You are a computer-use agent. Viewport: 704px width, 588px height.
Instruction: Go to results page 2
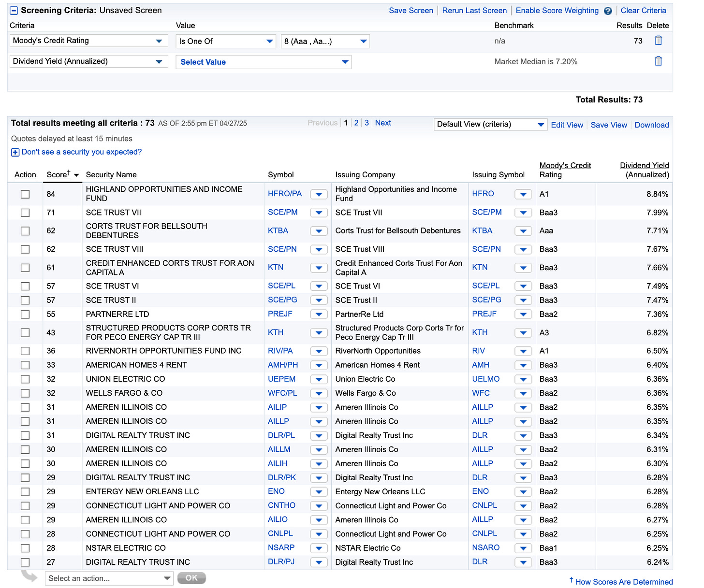click(x=356, y=123)
